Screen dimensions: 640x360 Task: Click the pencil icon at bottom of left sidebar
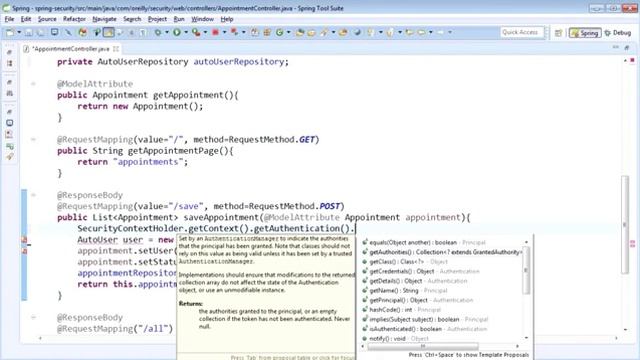point(10,157)
